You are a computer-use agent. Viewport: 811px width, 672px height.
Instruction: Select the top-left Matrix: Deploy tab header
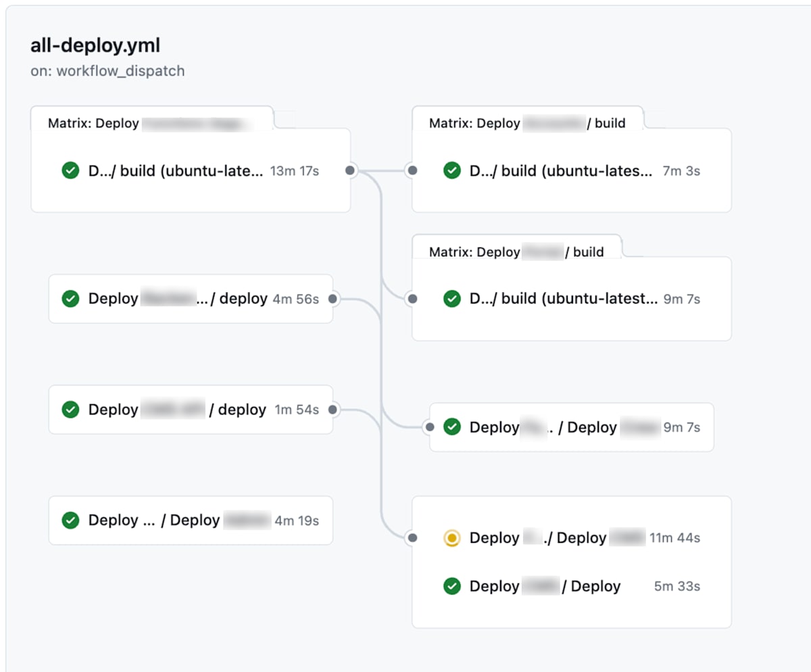(x=152, y=118)
